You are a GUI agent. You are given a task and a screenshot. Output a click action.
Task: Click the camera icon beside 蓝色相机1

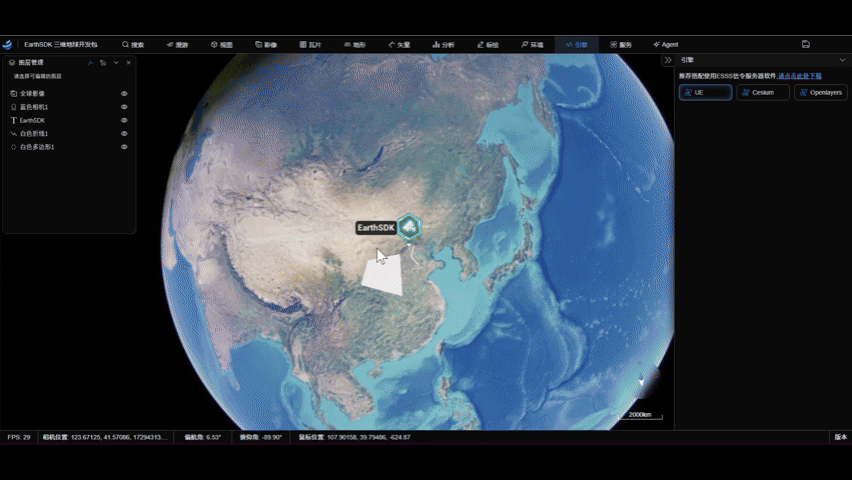(x=14, y=107)
